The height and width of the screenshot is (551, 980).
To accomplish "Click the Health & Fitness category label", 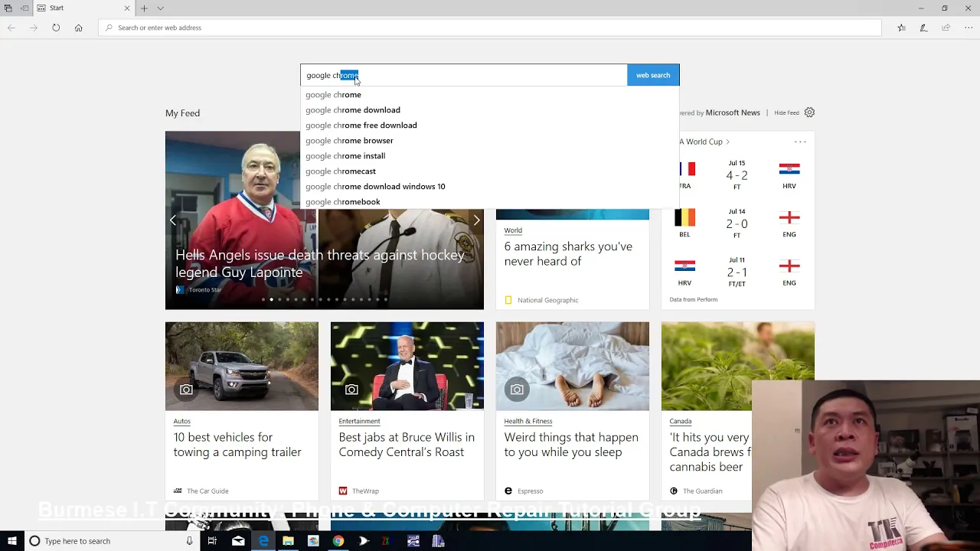I will pyautogui.click(x=528, y=421).
